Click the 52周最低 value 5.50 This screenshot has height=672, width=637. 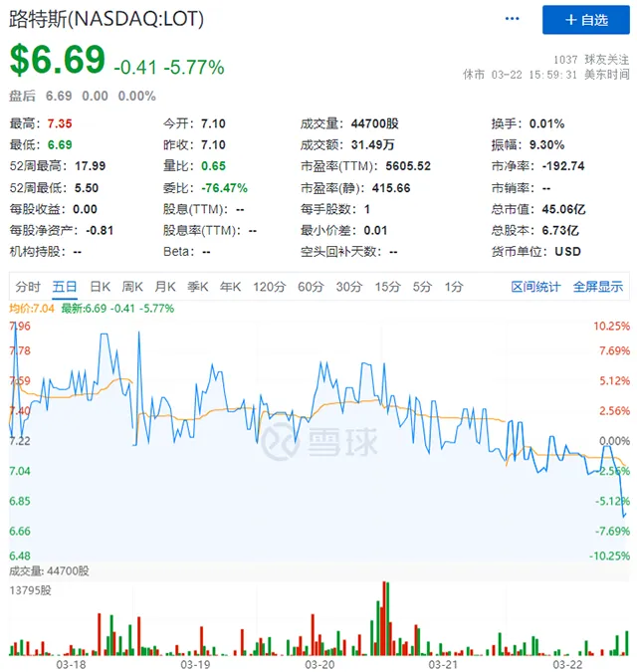pyautogui.click(x=87, y=188)
